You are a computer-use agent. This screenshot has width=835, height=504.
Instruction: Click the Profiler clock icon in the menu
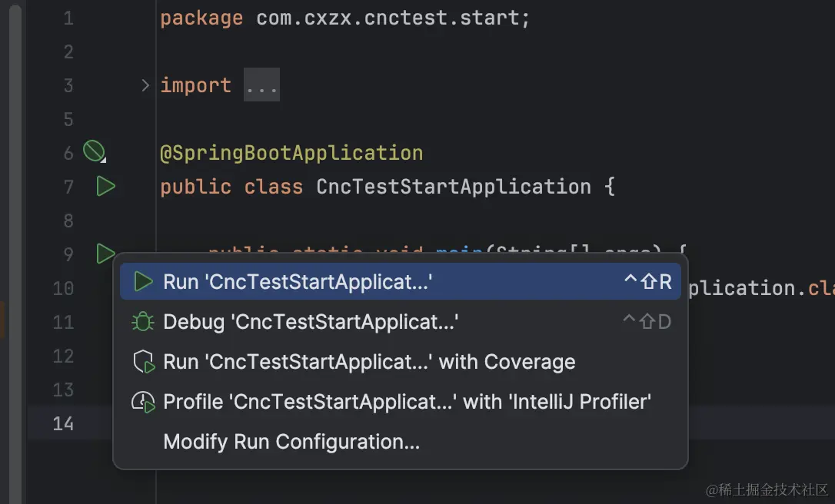144,402
